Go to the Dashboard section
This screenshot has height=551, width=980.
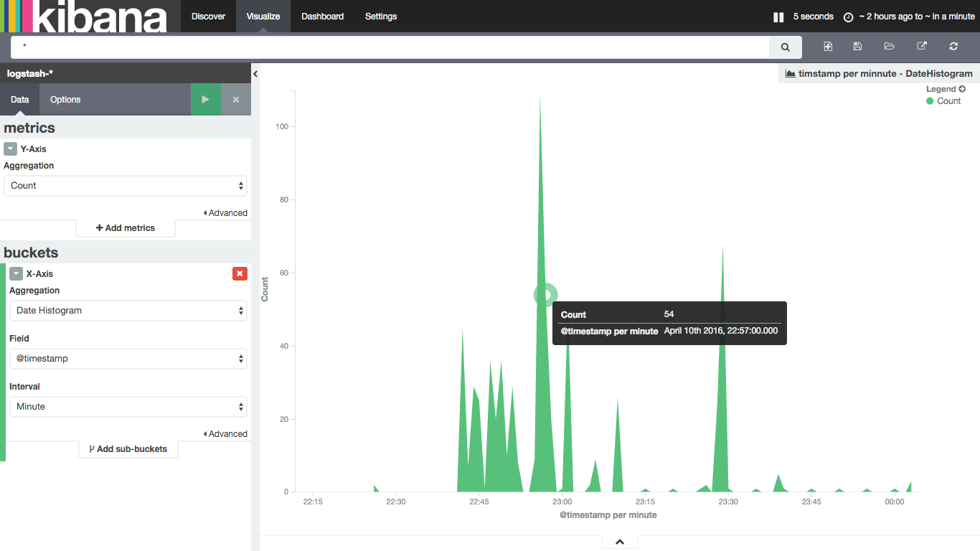[x=322, y=16]
